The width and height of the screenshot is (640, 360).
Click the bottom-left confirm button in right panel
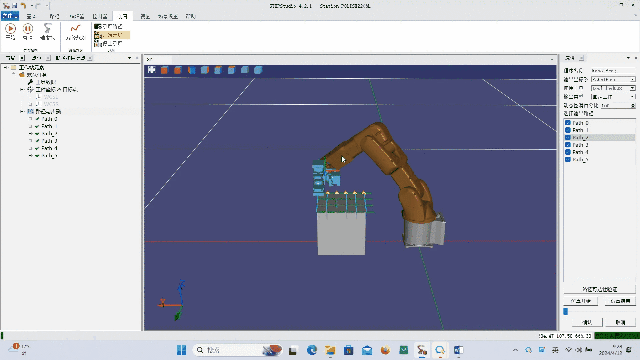coord(587,322)
